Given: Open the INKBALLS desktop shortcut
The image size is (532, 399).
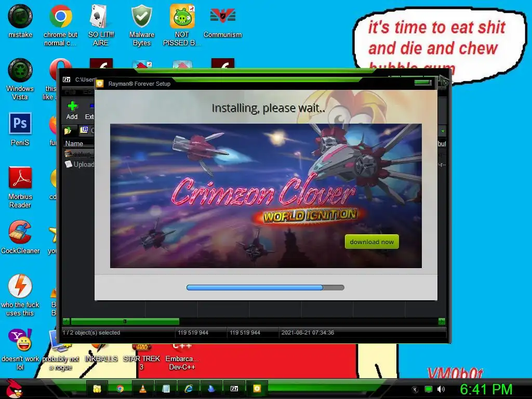Looking at the screenshot, I should 101,353.
